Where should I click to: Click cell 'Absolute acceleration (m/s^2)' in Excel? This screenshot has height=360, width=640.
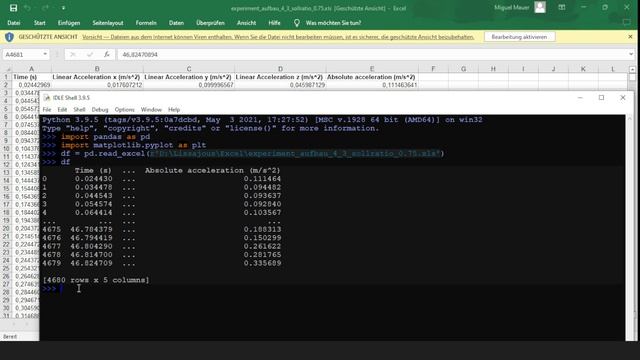[371, 77]
